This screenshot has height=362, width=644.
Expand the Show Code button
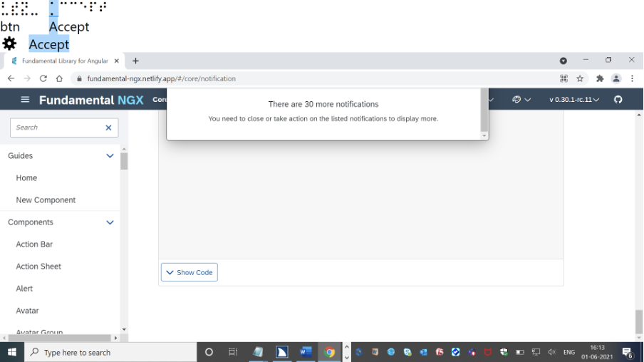point(189,272)
